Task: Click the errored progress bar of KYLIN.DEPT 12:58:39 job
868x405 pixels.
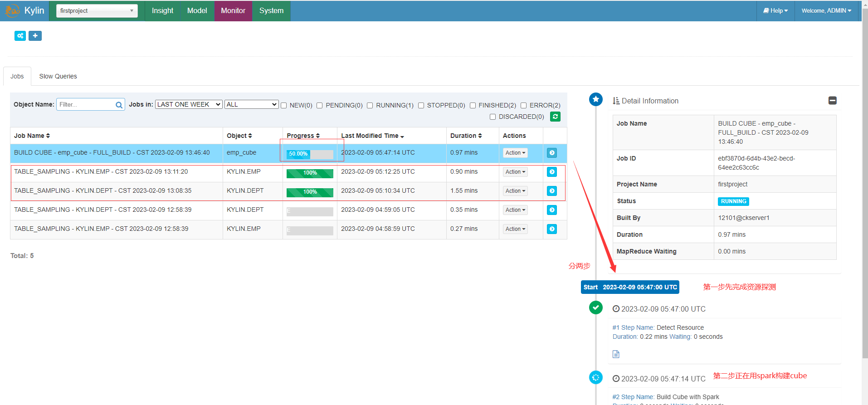Action: 310,211
